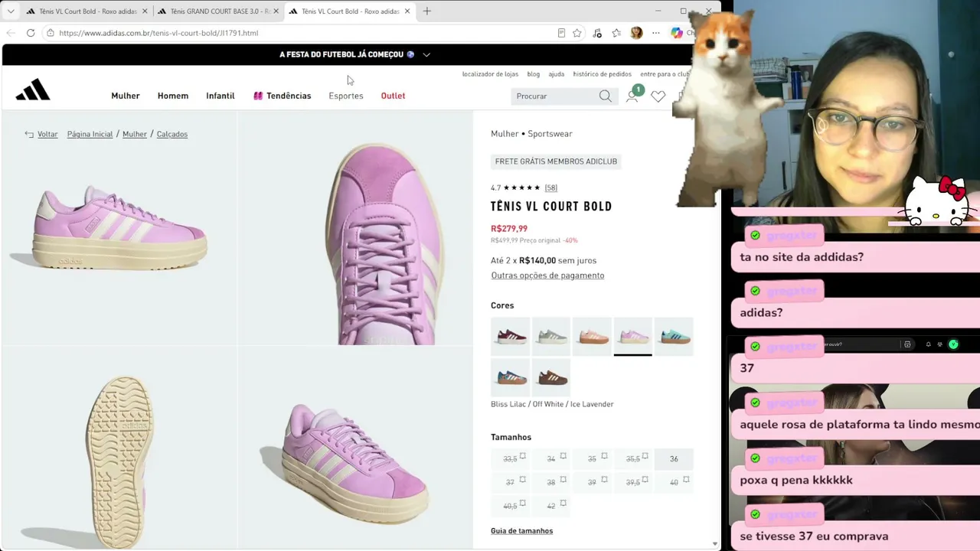Click the notify bell for size 37

[523, 480]
